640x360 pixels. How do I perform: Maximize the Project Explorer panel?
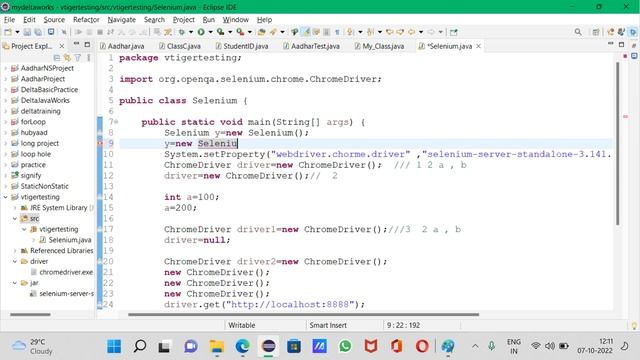(87, 44)
